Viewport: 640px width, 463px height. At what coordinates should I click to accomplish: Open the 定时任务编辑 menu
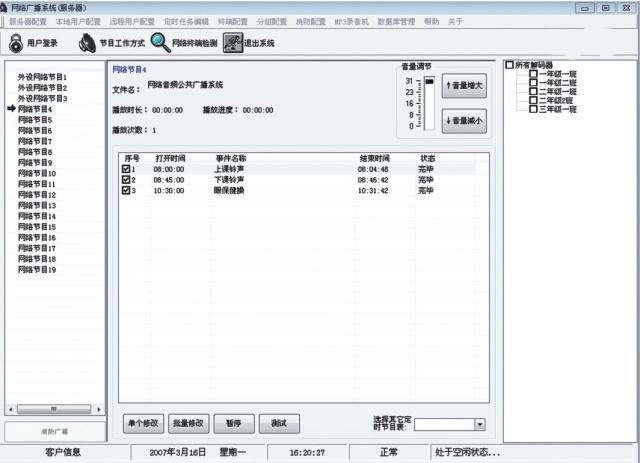pos(186,22)
